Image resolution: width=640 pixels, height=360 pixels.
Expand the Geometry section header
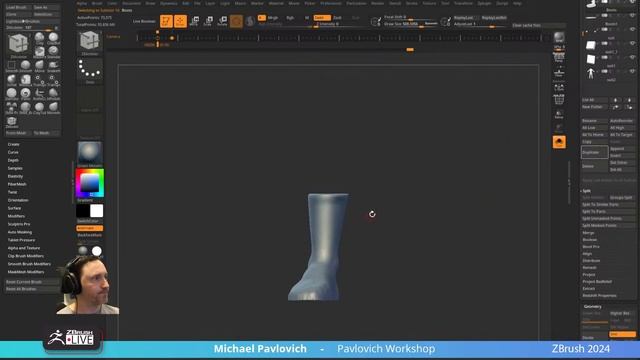click(x=592, y=307)
